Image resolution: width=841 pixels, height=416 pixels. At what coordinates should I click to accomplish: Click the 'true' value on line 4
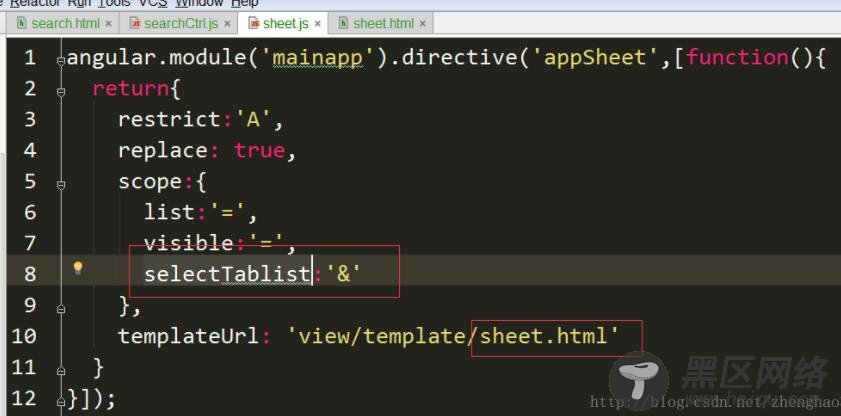[x=260, y=151]
